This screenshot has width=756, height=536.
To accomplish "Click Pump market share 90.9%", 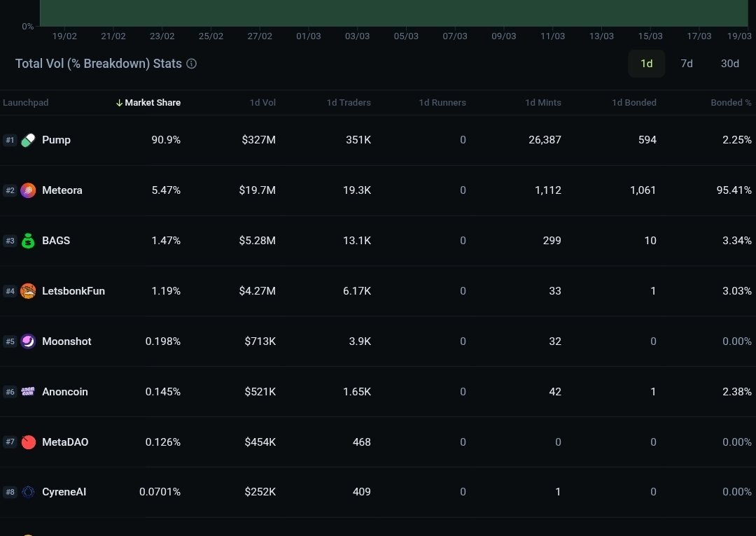I will click(x=166, y=140).
